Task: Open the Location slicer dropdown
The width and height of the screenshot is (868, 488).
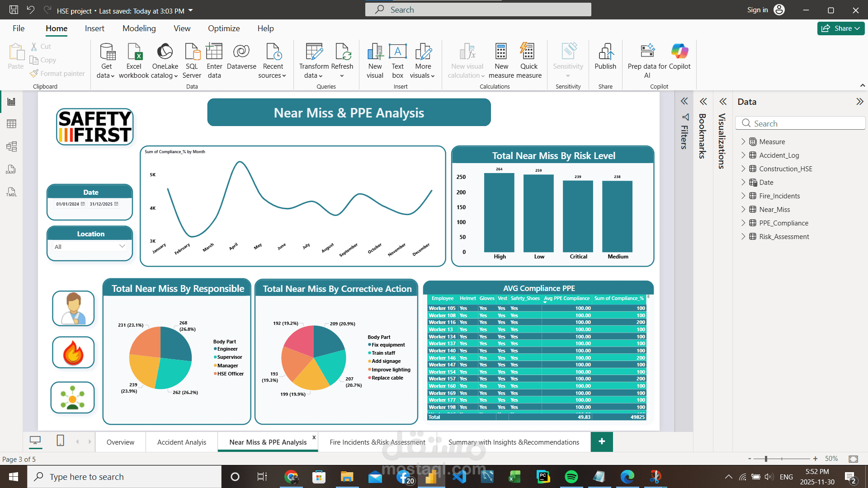Action: (122, 246)
